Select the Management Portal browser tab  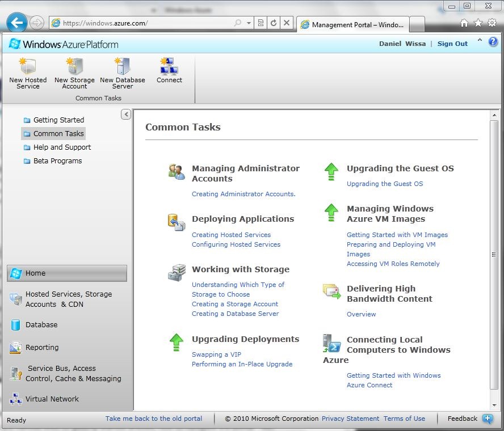click(x=352, y=24)
